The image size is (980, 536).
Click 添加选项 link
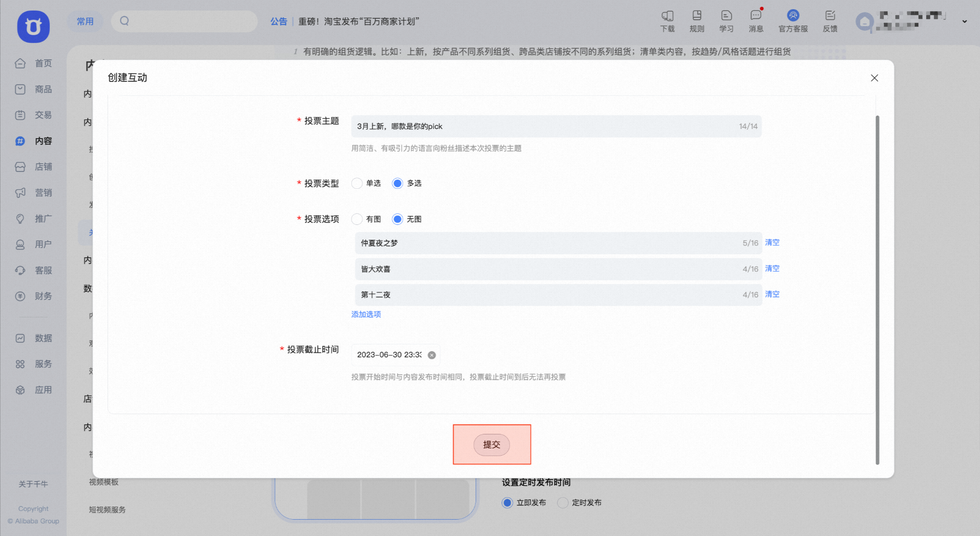[x=366, y=314]
